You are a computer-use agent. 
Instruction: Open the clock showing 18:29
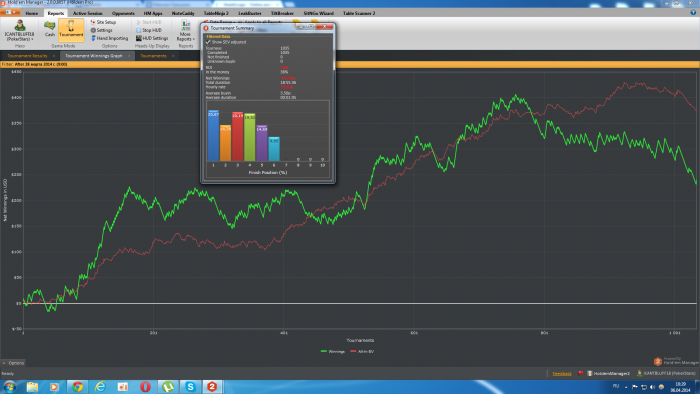point(680,387)
